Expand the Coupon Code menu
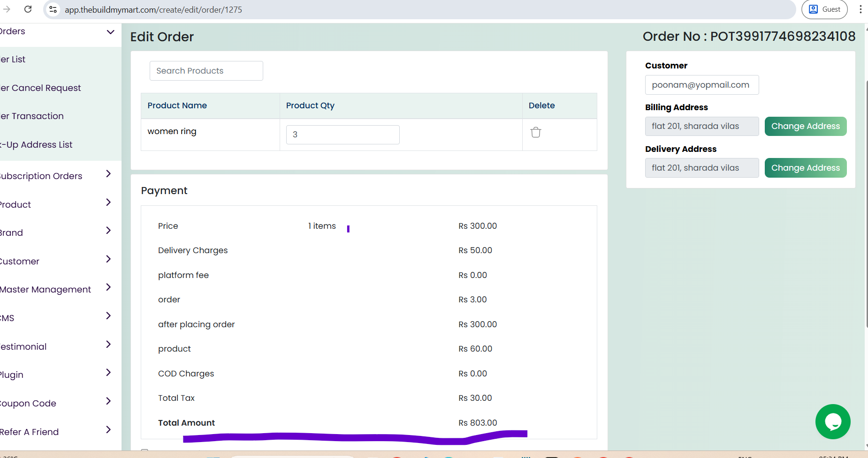The image size is (868, 458). tap(108, 401)
